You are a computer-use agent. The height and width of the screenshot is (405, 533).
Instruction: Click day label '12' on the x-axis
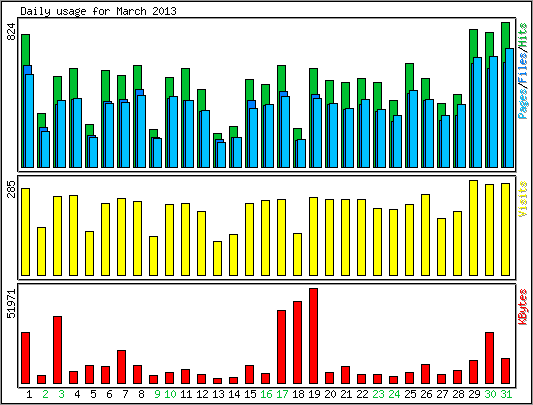pos(202,394)
